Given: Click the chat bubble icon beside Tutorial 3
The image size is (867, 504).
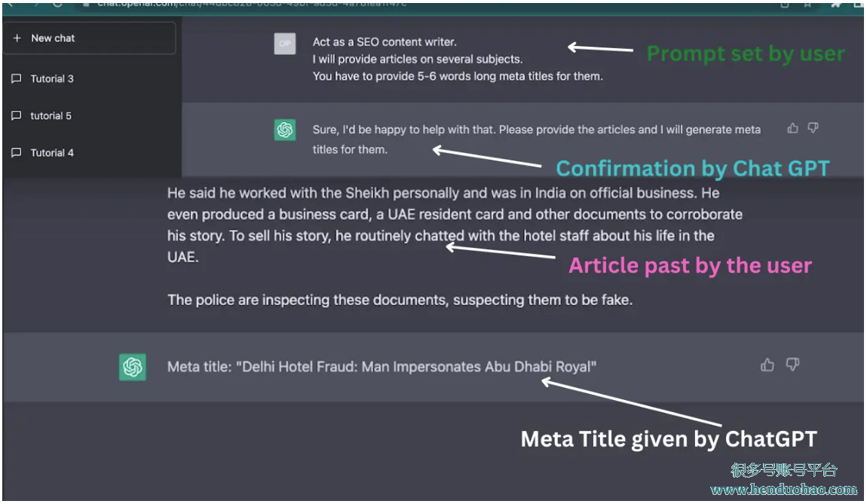Looking at the screenshot, I should click(17, 78).
